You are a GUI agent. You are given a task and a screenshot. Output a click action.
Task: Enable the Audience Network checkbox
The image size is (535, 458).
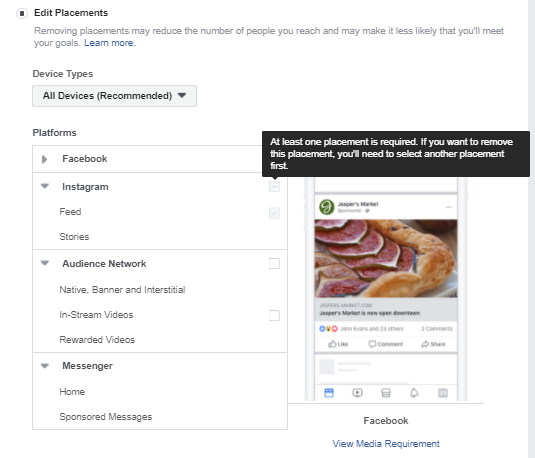coord(274,263)
